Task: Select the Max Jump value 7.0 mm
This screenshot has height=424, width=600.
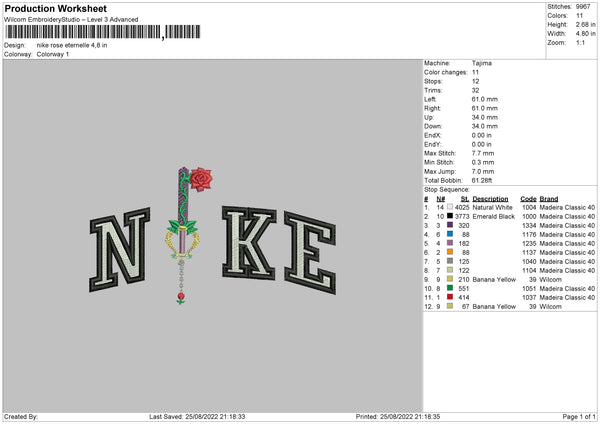Action: 483,171
